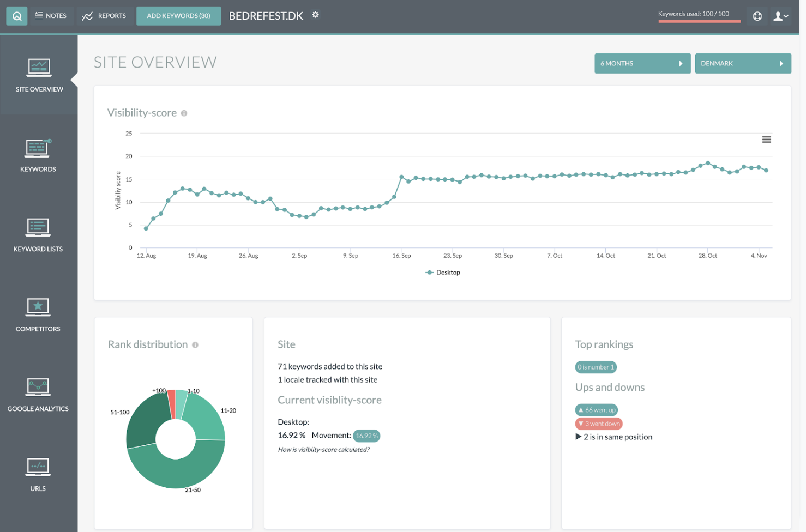Screen dimensions: 806x532
Task: Open the Reports menu item
Action: click(x=104, y=16)
